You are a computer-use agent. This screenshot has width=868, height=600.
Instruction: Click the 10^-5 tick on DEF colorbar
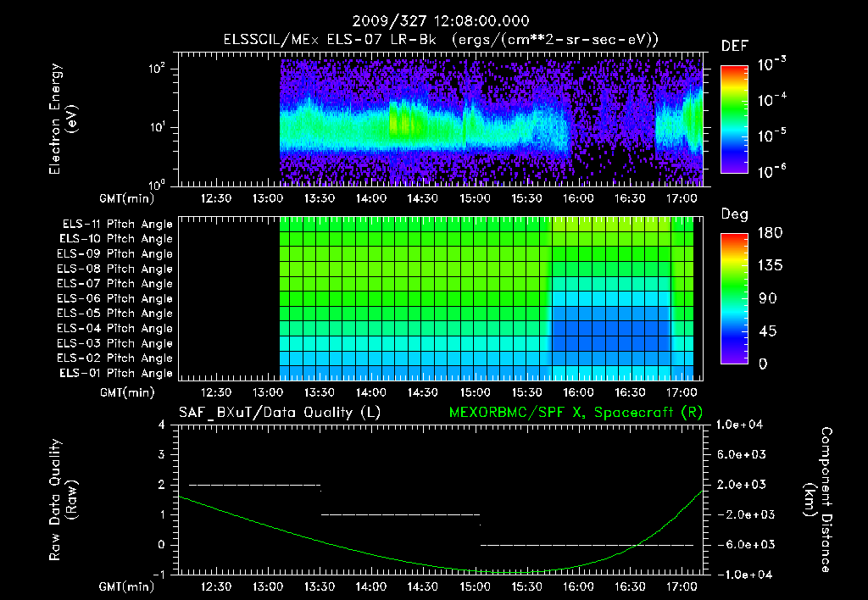(771, 135)
